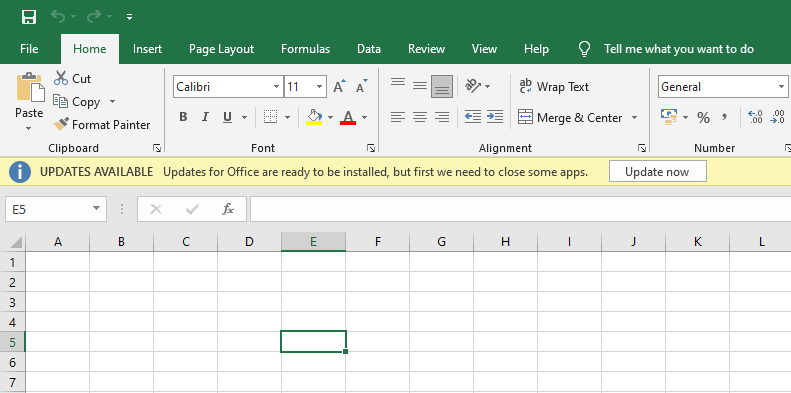Open the General number format dropdown

point(781,87)
